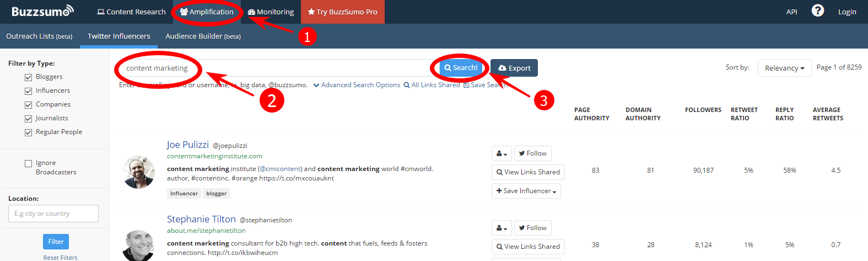
Task: Click the Influencer tag on Joe Pulizzi
Action: coord(184,194)
